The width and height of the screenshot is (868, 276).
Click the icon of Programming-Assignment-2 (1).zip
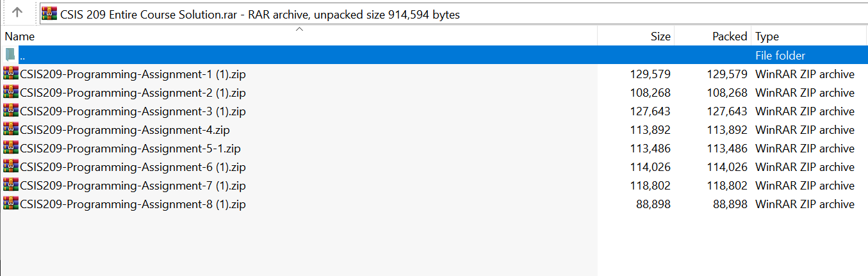pos(11,92)
